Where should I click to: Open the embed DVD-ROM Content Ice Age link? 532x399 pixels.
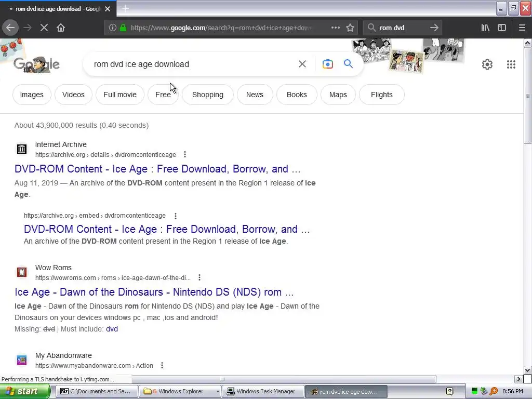point(167,229)
